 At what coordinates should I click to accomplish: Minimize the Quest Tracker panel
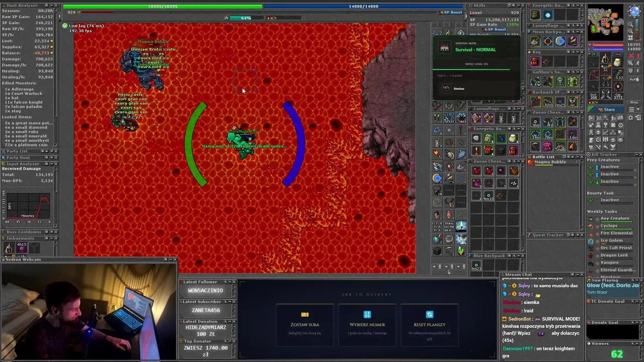(577, 235)
